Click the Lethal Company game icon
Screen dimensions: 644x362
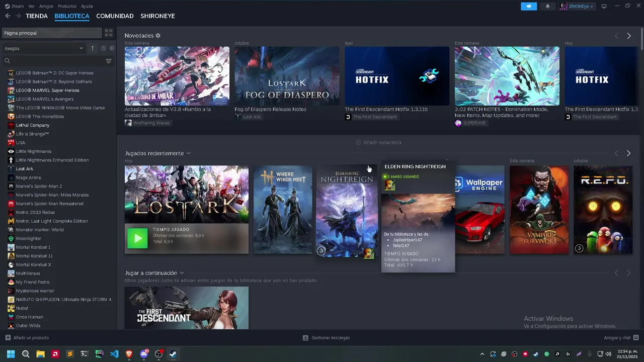point(11,125)
